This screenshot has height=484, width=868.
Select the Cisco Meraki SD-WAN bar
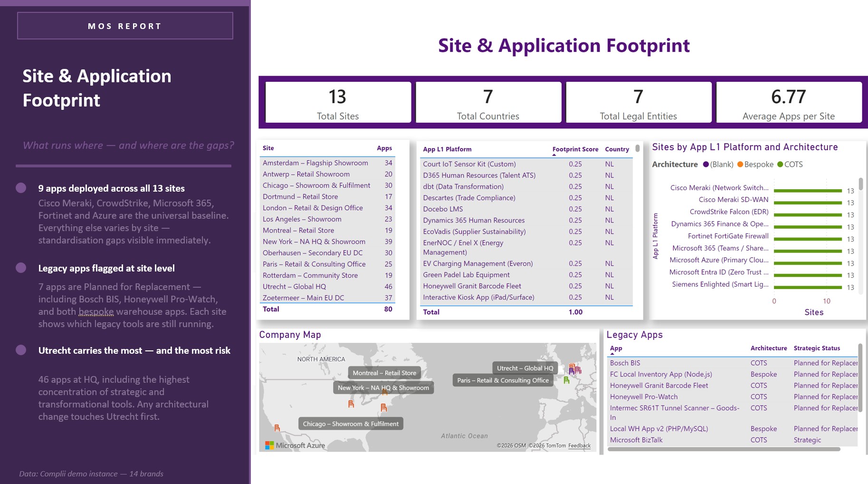click(x=808, y=203)
